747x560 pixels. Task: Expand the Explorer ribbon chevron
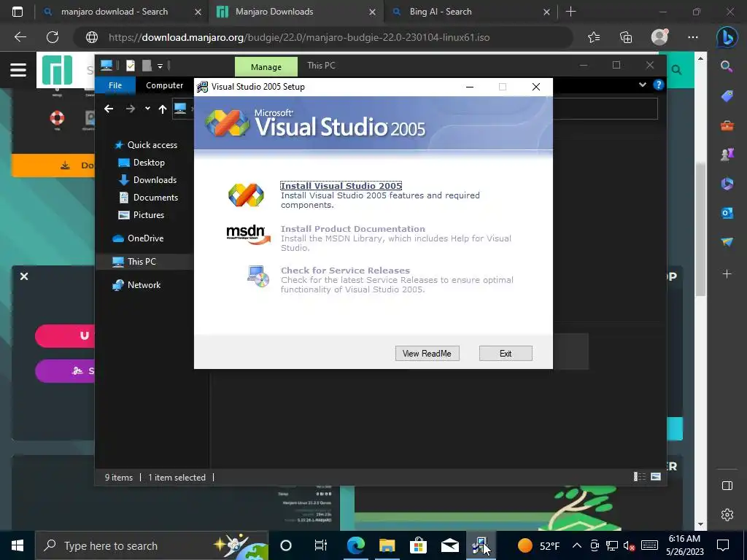643,85
